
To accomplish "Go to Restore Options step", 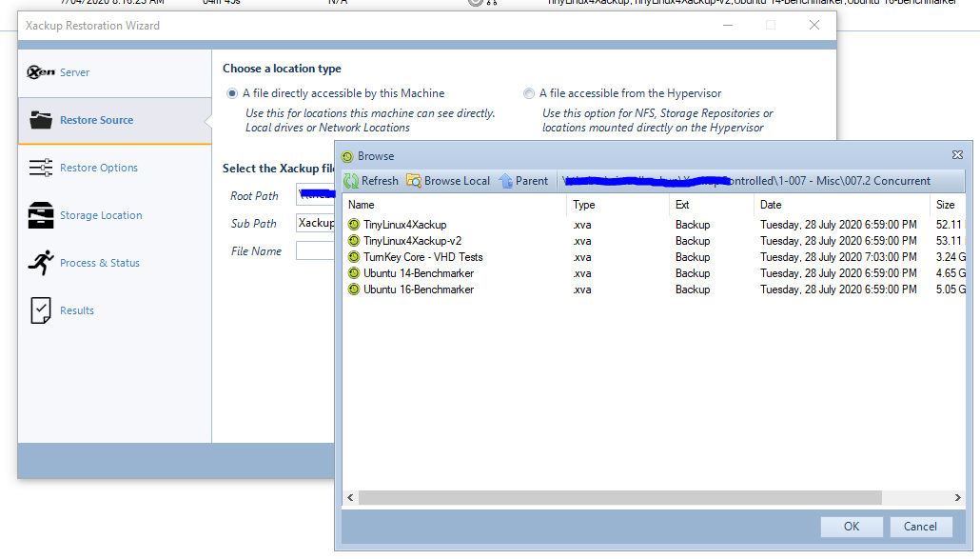I will [99, 168].
